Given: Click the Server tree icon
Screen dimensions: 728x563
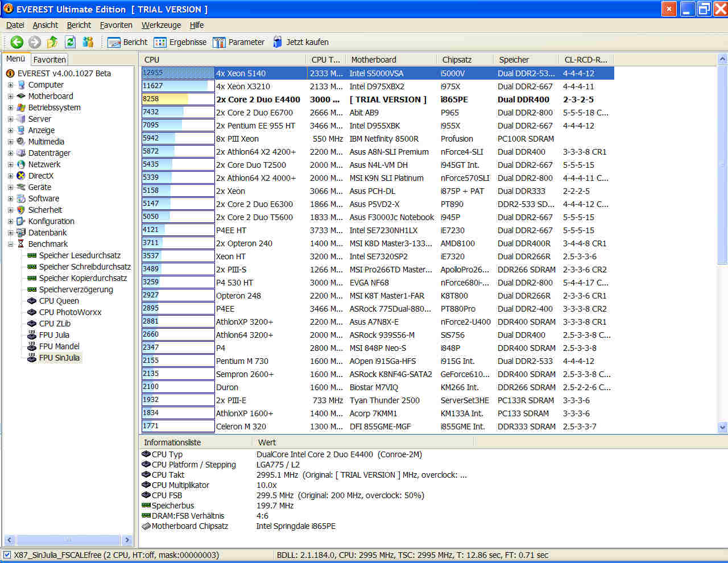Looking at the screenshot, I should (x=21, y=119).
